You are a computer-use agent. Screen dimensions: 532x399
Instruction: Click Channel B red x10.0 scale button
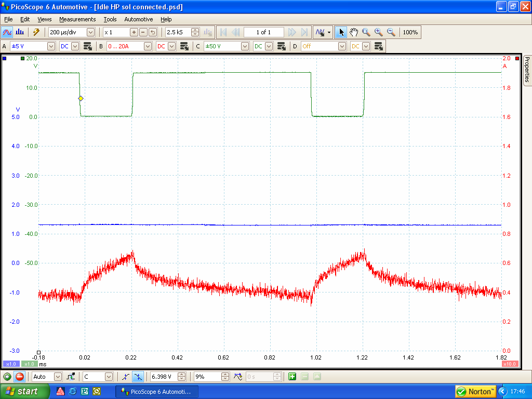pos(510,364)
